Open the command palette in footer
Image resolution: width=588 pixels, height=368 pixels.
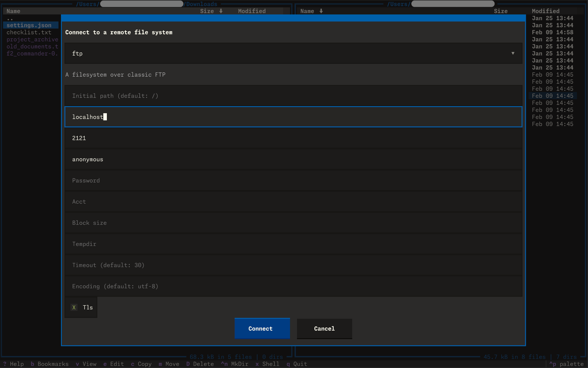coord(567,364)
